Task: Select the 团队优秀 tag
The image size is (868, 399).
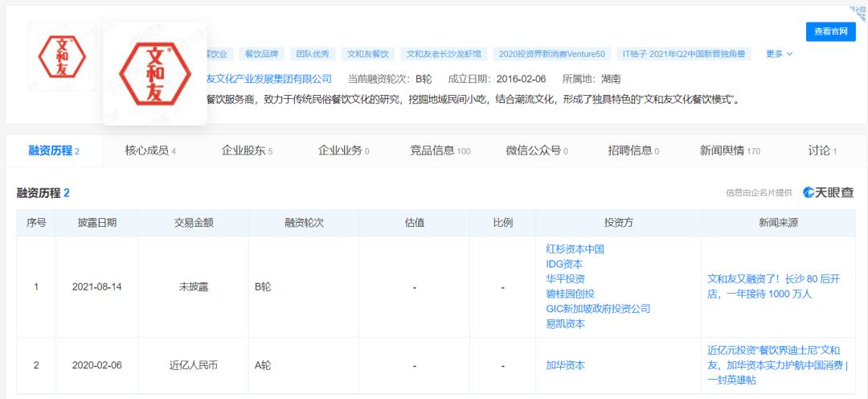Action: pos(312,54)
